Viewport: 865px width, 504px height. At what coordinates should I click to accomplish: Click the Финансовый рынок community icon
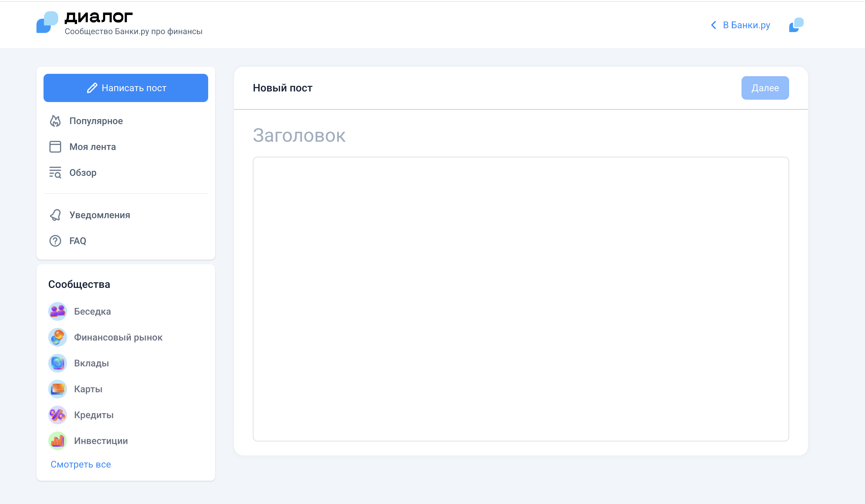[x=57, y=337]
